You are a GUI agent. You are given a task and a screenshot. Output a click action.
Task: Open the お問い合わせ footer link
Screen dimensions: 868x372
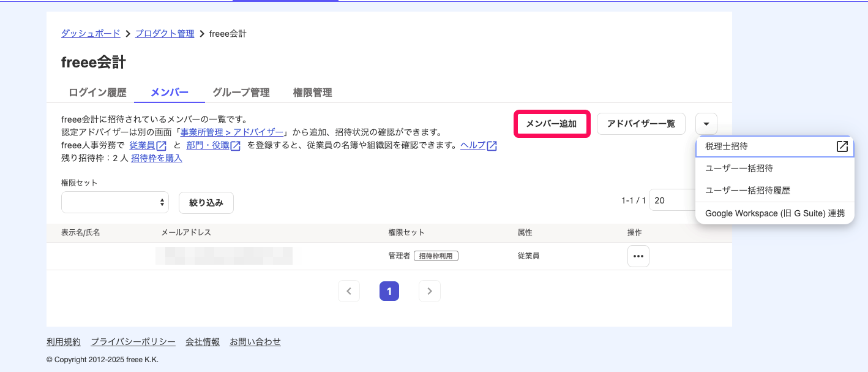point(255,342)
